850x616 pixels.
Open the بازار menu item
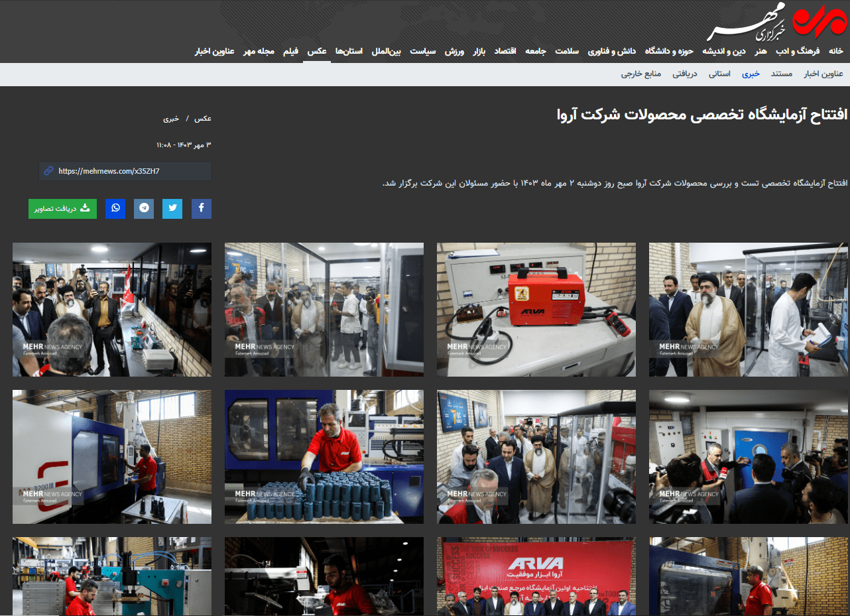click(479, 51)
